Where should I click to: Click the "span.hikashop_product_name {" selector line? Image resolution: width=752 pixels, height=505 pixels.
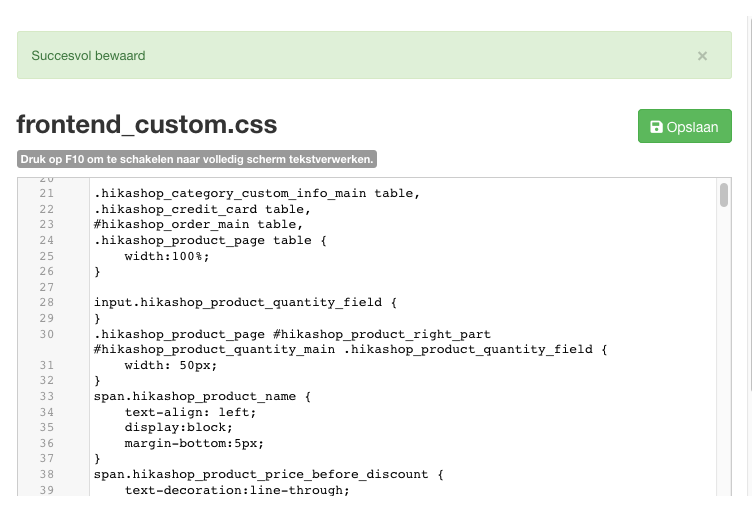(202, 396)
